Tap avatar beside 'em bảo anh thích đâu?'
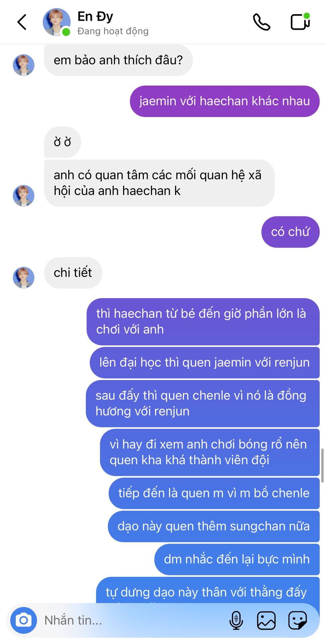Screen dimensions: 326x644 [x=23, y=65]
